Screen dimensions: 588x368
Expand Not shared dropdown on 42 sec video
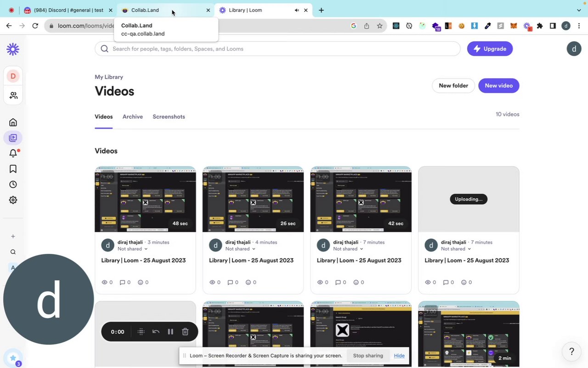[348, 249]
